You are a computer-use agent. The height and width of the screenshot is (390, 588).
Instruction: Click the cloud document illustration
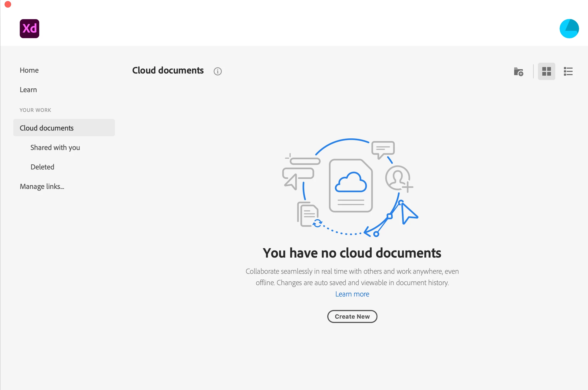[351, 185]
